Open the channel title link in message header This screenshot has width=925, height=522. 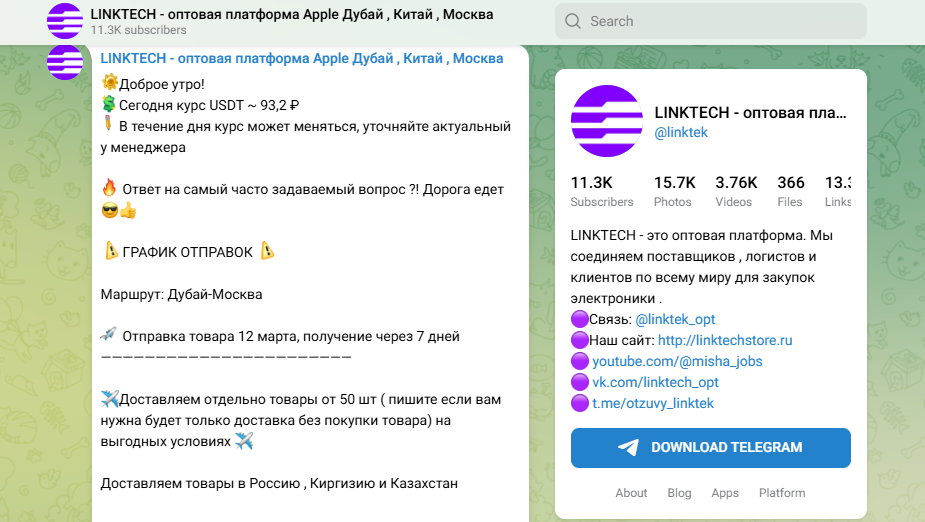[x=301, y=58]
